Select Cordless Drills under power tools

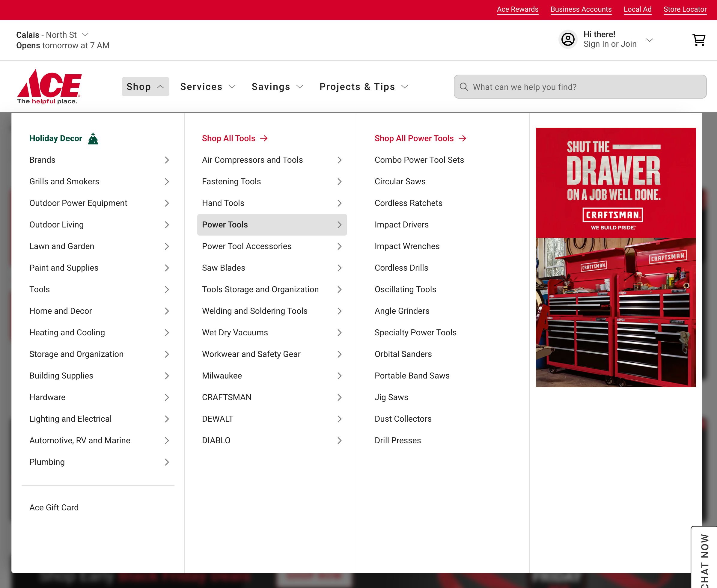pyautogui.click(x=401, y=268)
